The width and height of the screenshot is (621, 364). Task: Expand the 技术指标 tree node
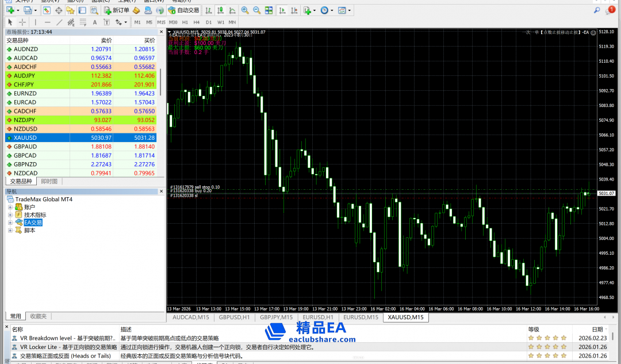tap(10, 215)
